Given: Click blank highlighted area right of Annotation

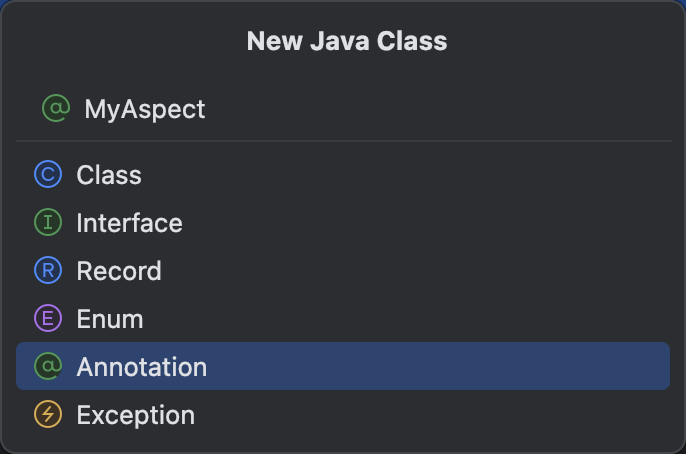Looking at the screenshot, I should point(438,366).
